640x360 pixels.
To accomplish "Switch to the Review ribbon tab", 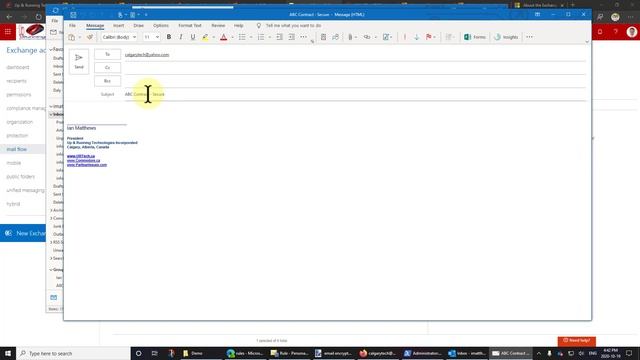I will click(218, 25).
